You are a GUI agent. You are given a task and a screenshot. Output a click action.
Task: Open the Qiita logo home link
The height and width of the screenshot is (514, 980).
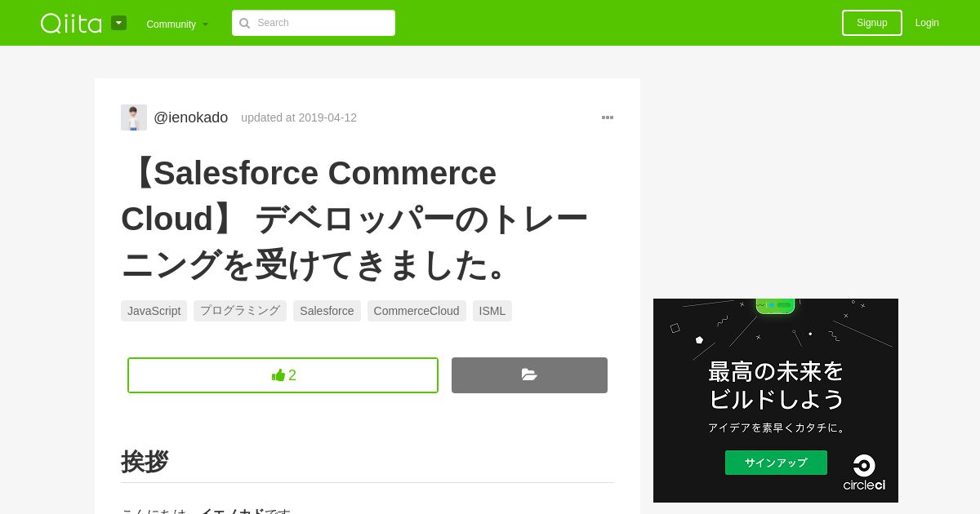(x=71, y=23)
